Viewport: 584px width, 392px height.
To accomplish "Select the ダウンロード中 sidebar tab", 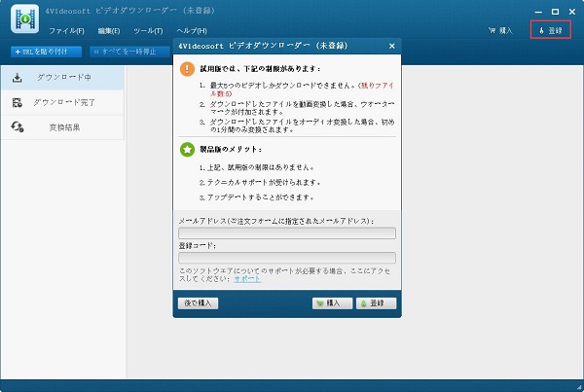I will tap(62, 78).
